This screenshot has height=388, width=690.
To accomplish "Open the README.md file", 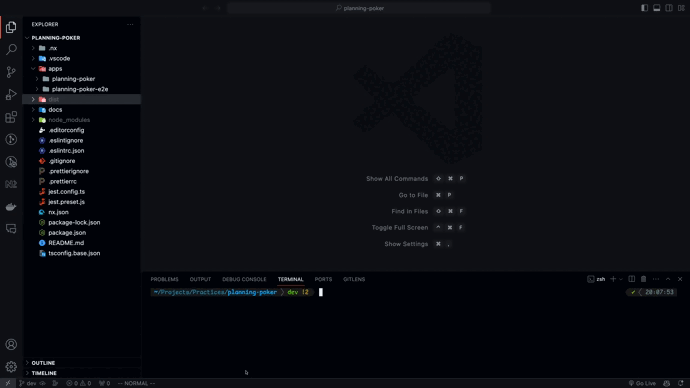I will click(x=82, y=243).
